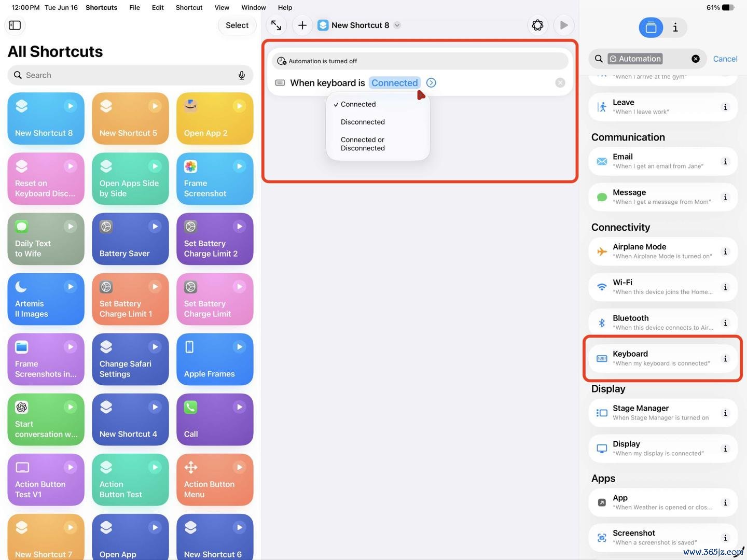Show info for Wi-Fi automation
The image size is (747, 560).
tap(725, 287)
